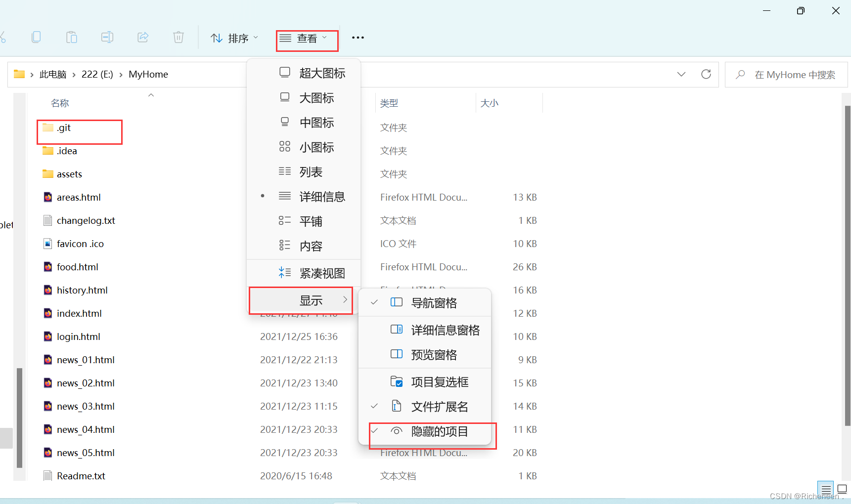Click the news_01.html file icon
Viewport: 851px width, 504px height.
coord(48,360)
